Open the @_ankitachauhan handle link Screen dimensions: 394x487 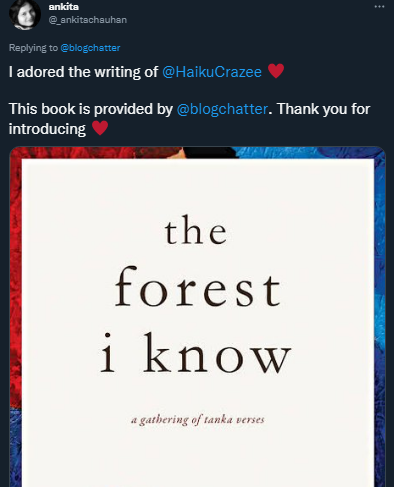pyautogui.click(x=88, y=20)
